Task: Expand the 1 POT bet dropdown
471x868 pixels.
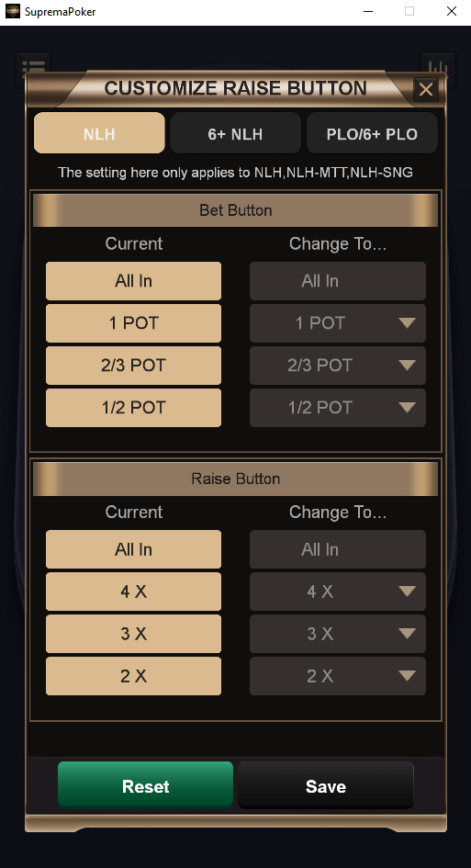Action: (338, 323)
